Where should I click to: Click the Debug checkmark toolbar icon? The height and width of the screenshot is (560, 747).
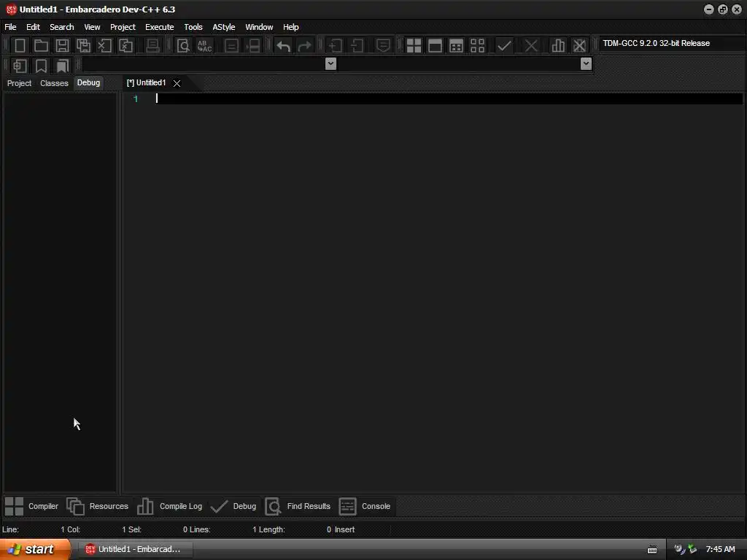click(504, 46)
